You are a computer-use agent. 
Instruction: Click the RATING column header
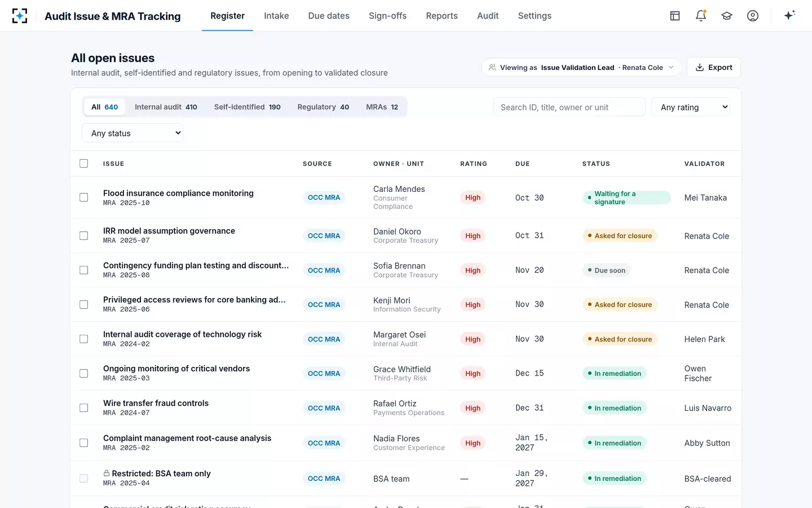pos(473,164)
